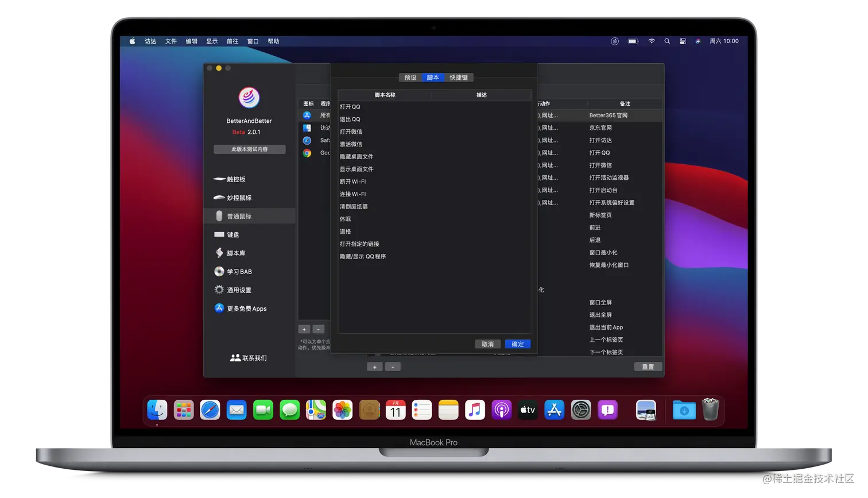Select the 打开访达 row in the main window

tap(600, 141)
